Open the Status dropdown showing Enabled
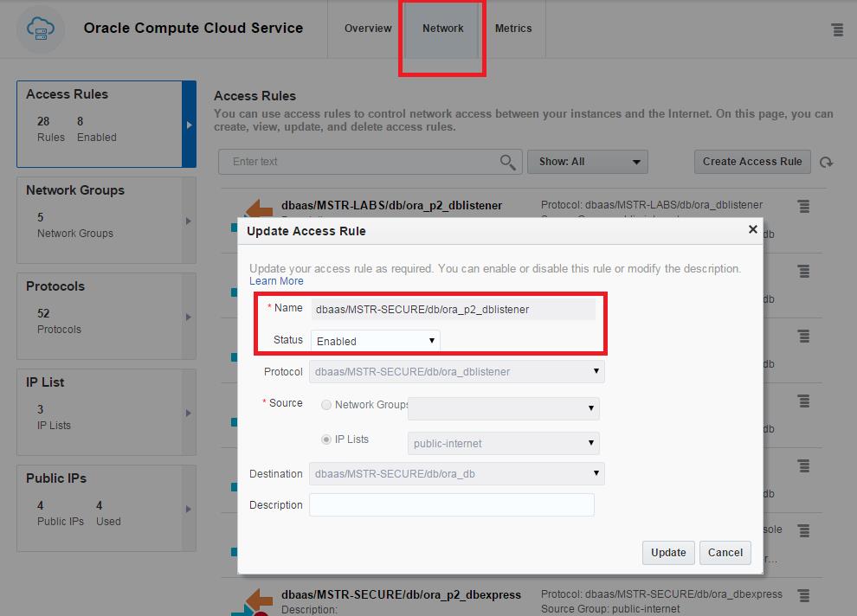 375,341
